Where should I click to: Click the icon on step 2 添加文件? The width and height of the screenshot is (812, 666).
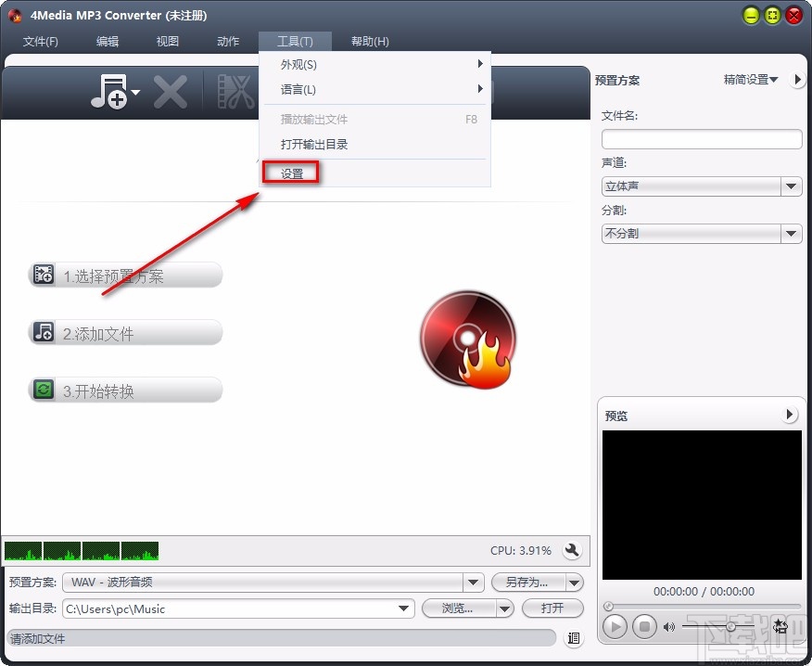[43, 332]
